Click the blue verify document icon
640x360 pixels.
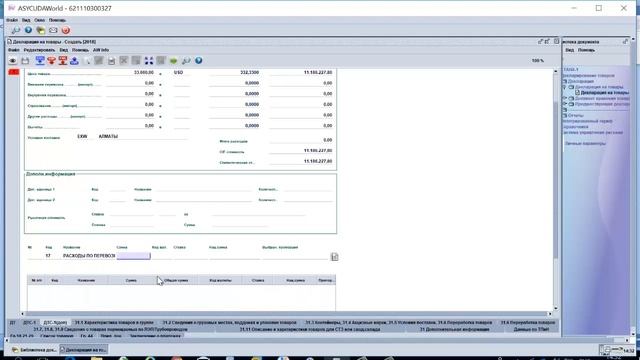pos(40,61)
